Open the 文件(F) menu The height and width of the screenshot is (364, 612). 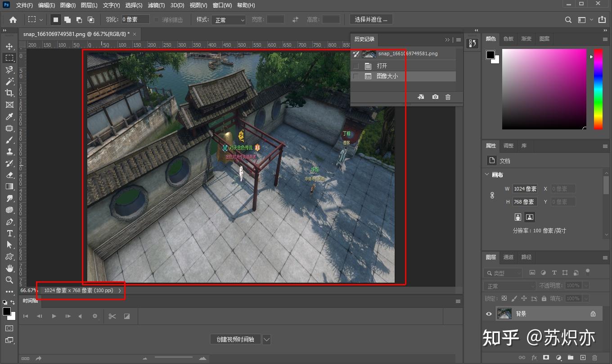pos(24,5)
